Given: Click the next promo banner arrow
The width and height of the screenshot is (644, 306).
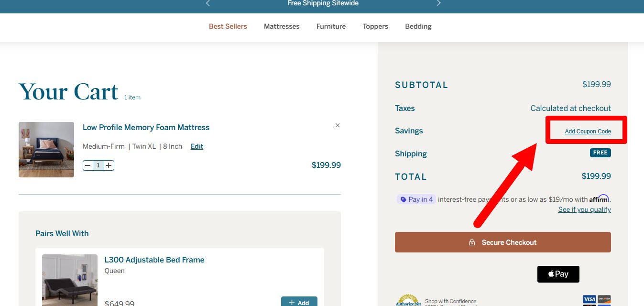Looking at the screenshot, I should point(438,3).
